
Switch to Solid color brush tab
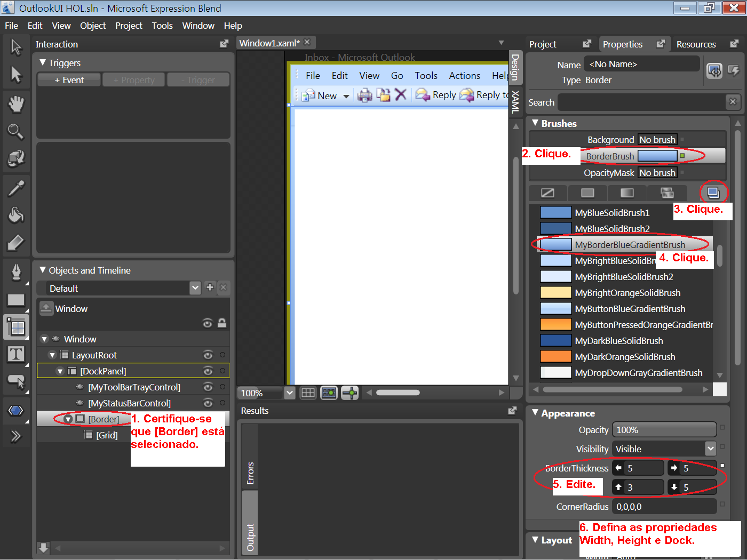[587, 193]
